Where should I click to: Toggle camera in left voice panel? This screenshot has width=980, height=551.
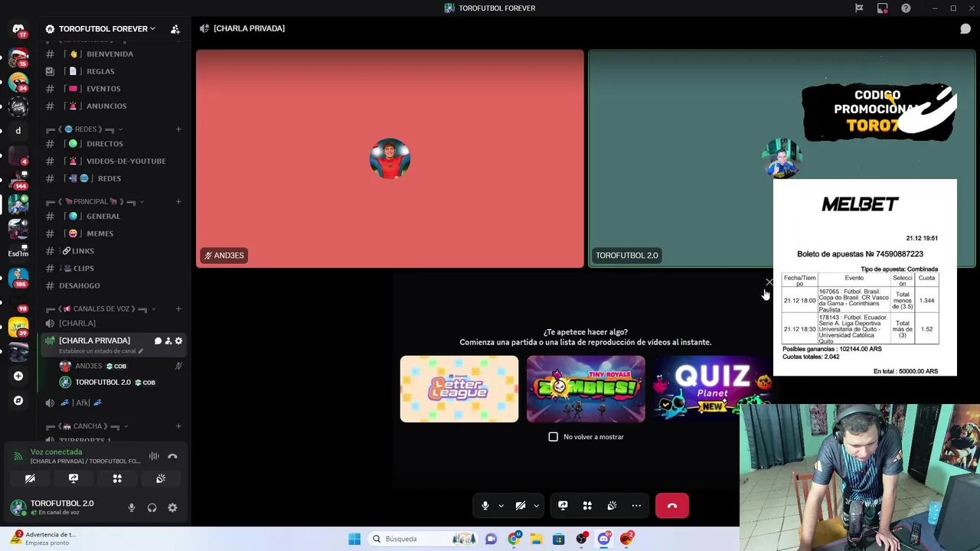point(30,478)
